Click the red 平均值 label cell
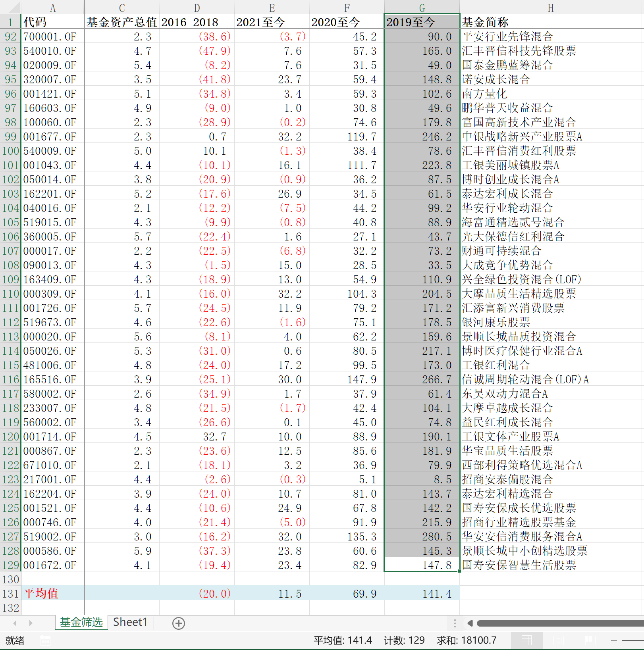The image size is (644, 650). (x=53, y=594)
